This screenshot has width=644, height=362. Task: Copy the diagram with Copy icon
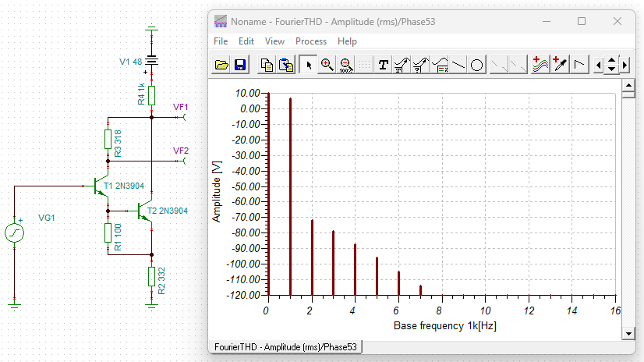[267, 65]
